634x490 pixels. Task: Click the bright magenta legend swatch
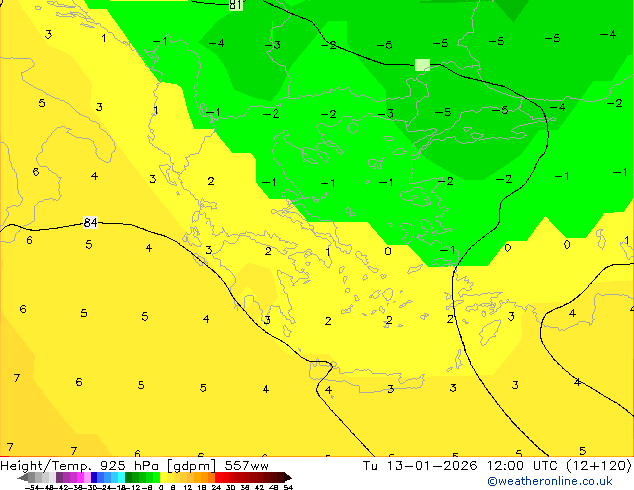(x=80, y=477)
